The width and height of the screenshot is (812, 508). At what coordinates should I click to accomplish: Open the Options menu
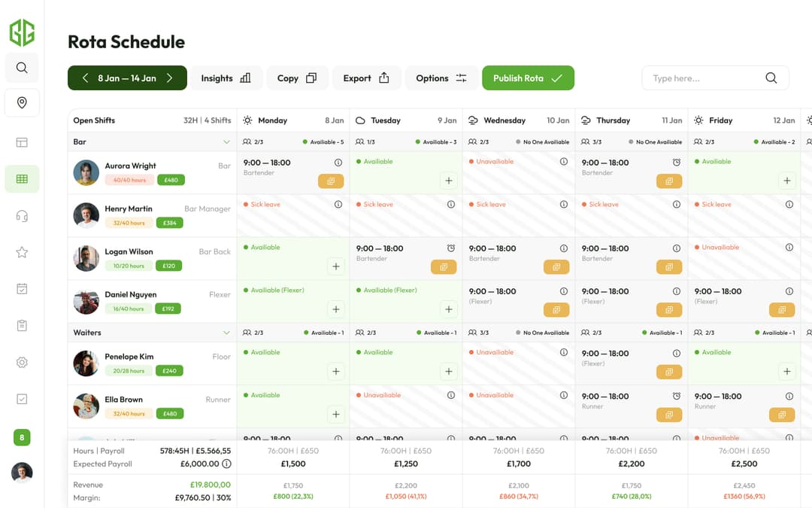tap(441, 78)
